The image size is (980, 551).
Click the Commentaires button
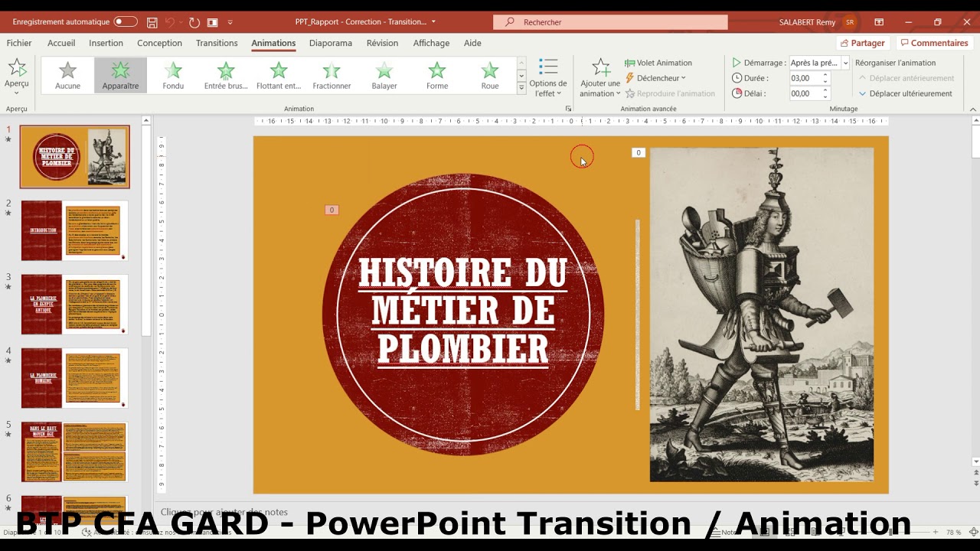click(x=934, y=43)
